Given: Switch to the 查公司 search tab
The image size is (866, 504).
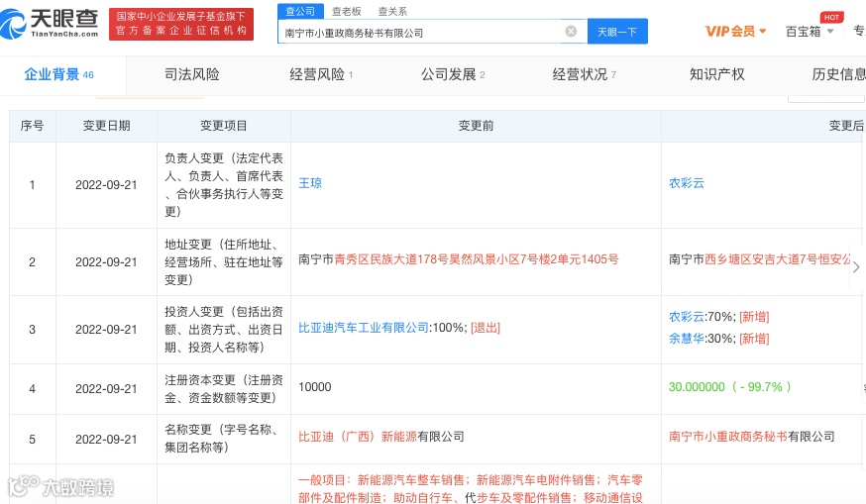Looking at the screenshot, I should pos(300,11).
